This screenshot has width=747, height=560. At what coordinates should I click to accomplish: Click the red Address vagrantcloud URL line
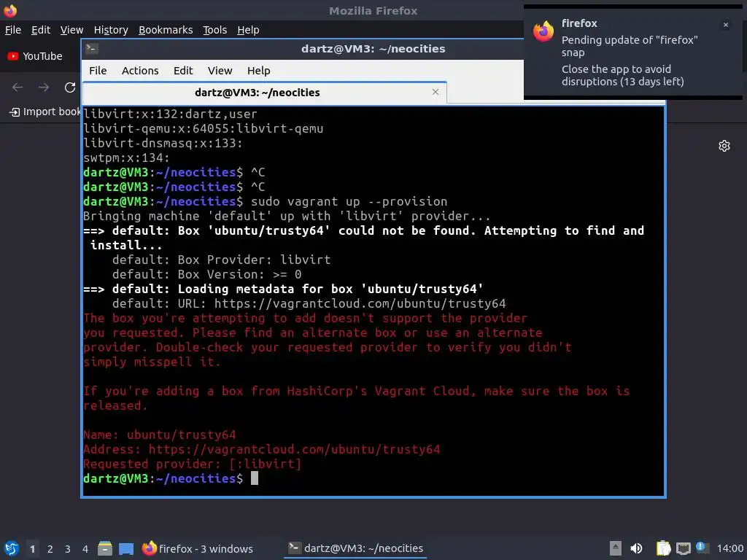point(262,449)
